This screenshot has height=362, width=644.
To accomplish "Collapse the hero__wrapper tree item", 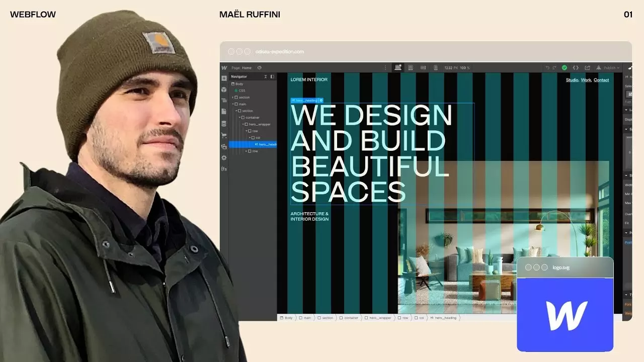I will (243, 124).
